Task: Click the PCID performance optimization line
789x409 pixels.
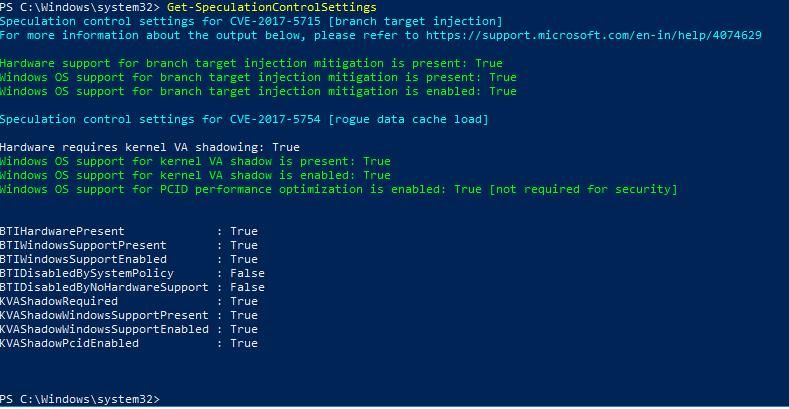Action: [x=339, y=190]
